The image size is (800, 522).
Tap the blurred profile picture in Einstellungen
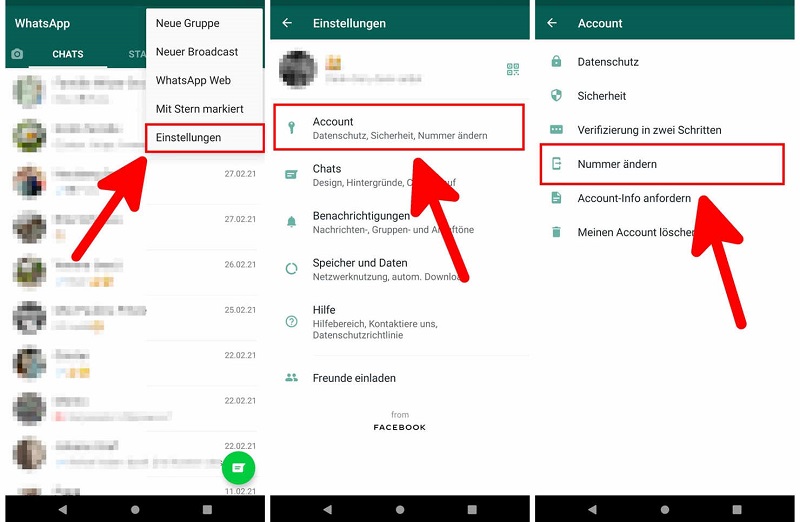pyautogui.click(x=298, y=69)
